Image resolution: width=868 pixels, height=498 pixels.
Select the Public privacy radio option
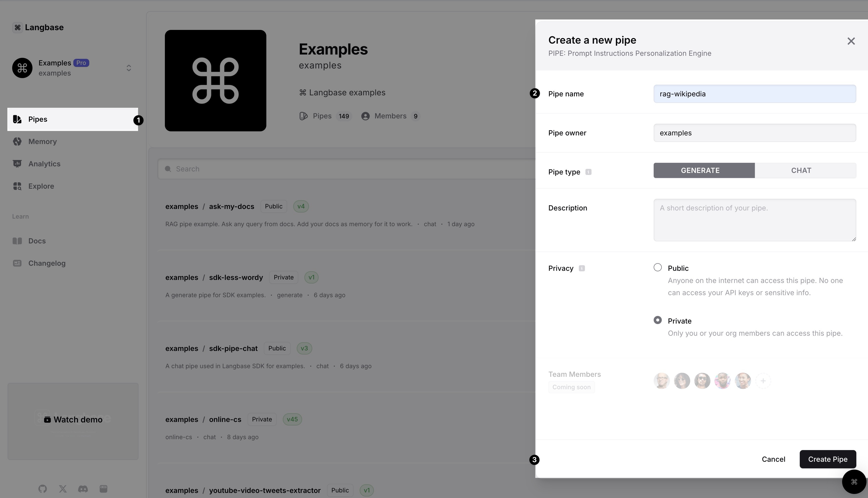point(657,268)
